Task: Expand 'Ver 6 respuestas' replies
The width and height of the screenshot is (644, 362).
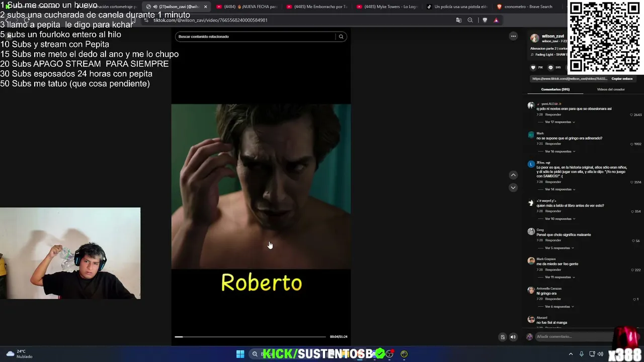Action: pos(559,307)
